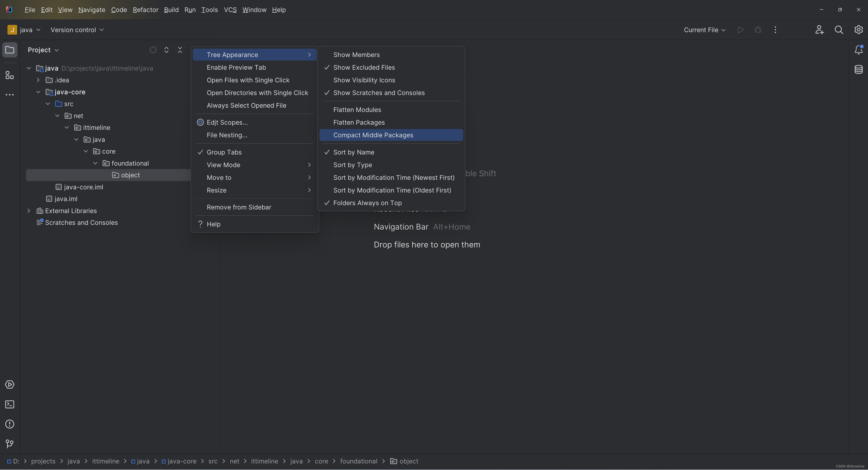
Task: Open the Notifications bell icon
Action: click(859, 50)
